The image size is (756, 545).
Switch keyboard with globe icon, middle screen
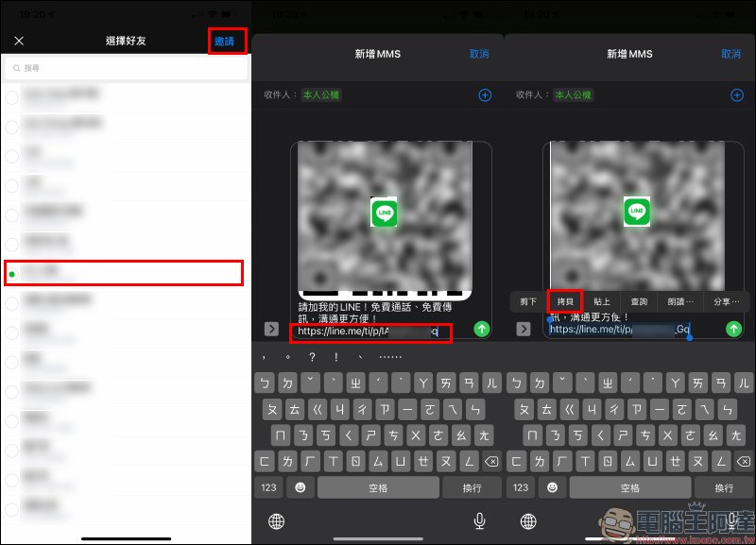276,521
